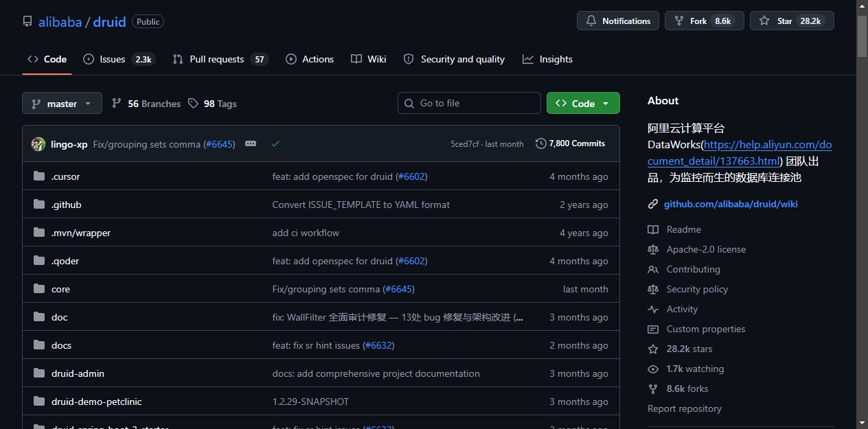Open the doc folder
The height and width of the screenshot is (429, 868).
[59, 317]
